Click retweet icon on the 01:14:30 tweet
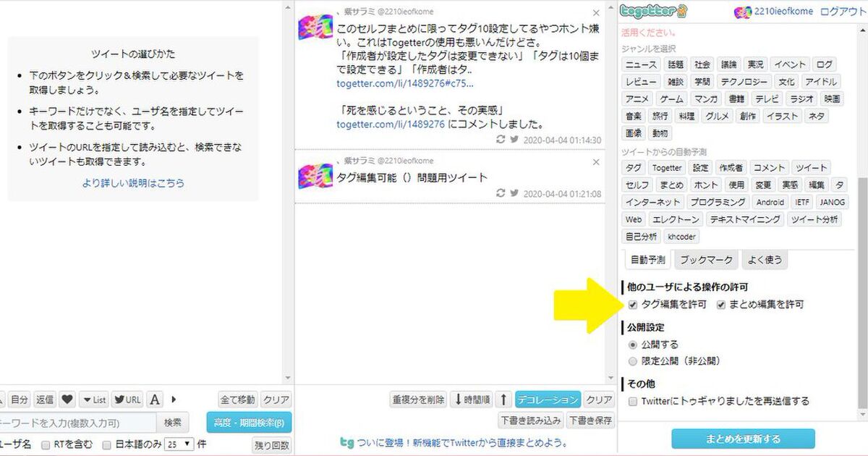868x456 pixels. point(501,139)
